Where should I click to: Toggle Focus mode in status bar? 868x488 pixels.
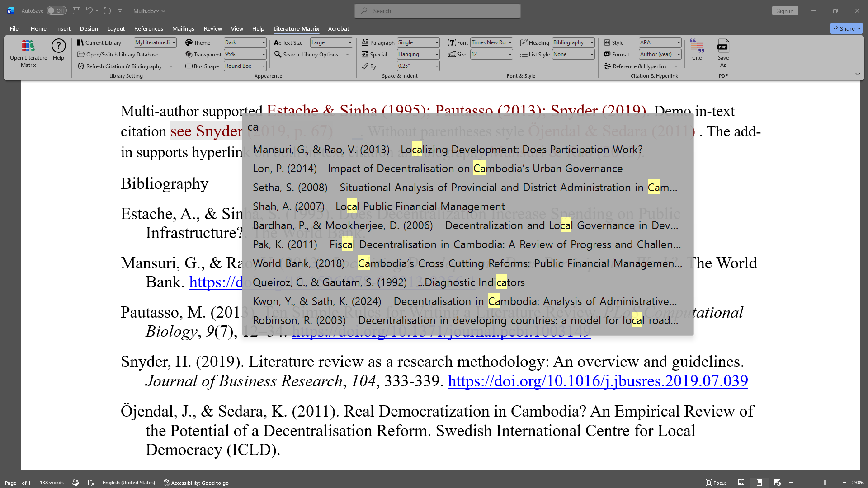(x=716, y=483)
